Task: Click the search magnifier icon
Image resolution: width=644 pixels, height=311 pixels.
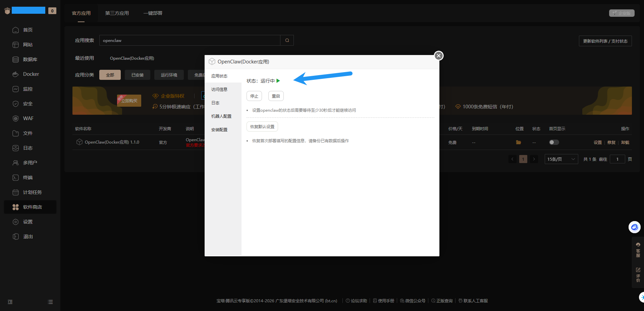Action: click(287, 40)
